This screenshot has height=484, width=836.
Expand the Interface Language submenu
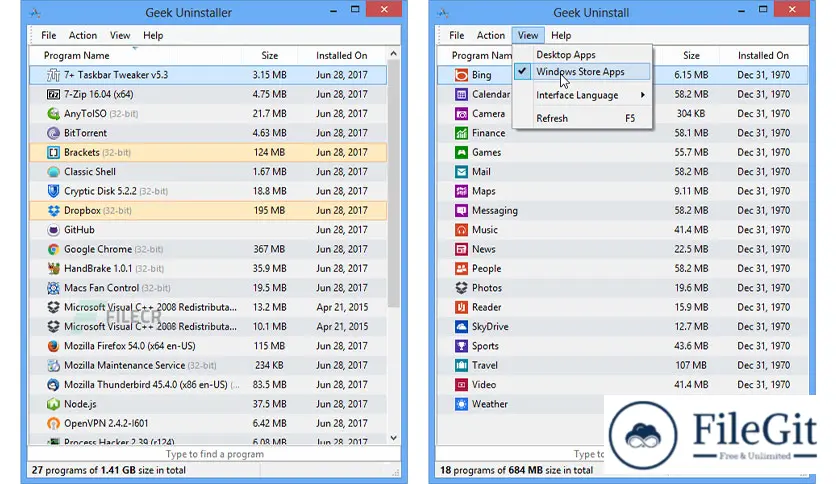[x=582, y=95]
